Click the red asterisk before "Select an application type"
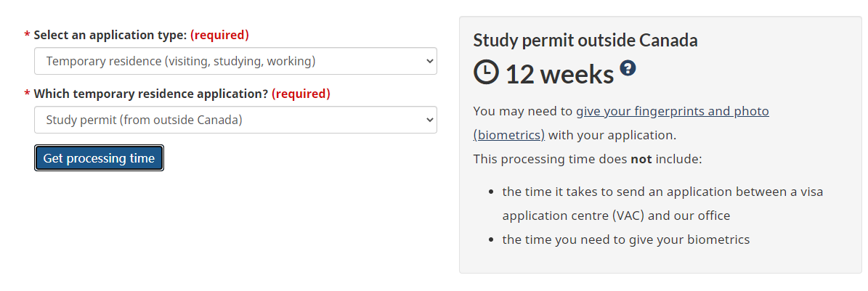Viewport: 868px width, 291px height. 28,36
